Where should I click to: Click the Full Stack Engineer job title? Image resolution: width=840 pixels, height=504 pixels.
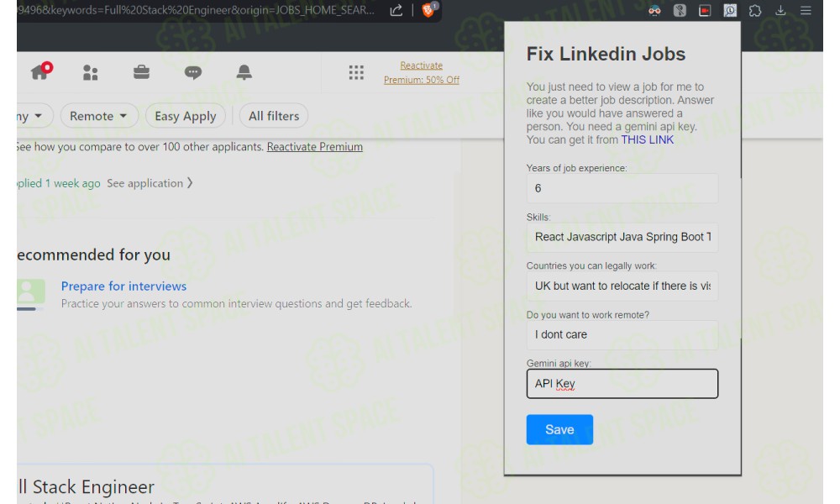(x=86, y=487)
